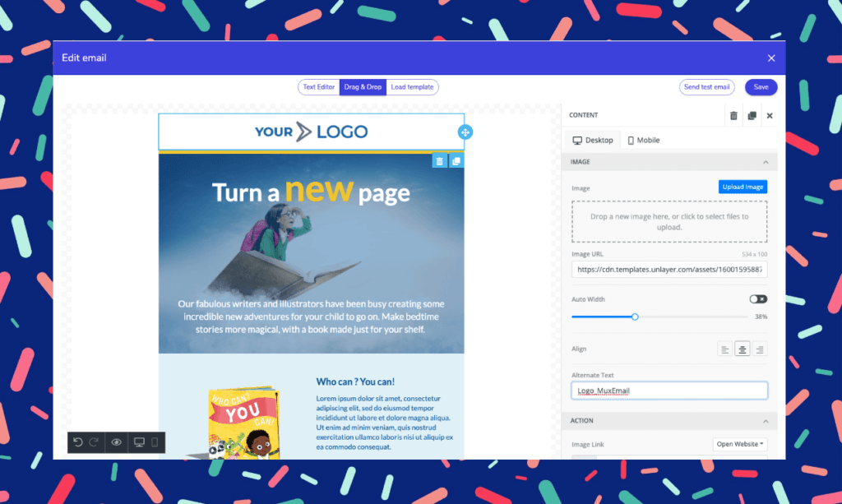Switch canvas to desktop preview icon
Viewport: 842px width, 504px height.
(x=139, y=442)
